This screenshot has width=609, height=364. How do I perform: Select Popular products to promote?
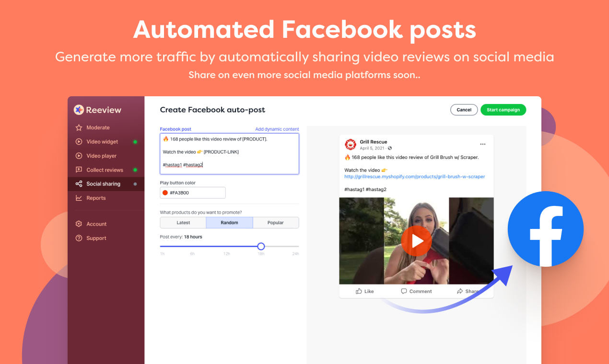point(275,222)
